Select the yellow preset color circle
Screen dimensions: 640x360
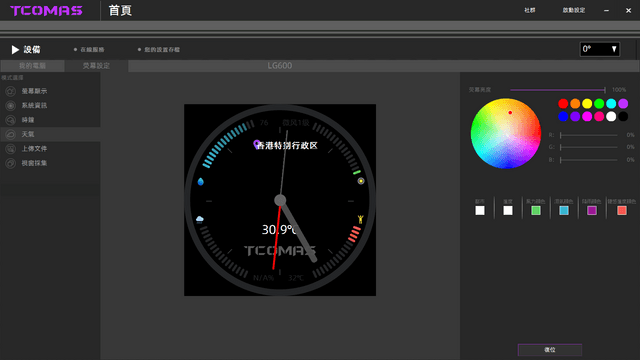(587, 104)
